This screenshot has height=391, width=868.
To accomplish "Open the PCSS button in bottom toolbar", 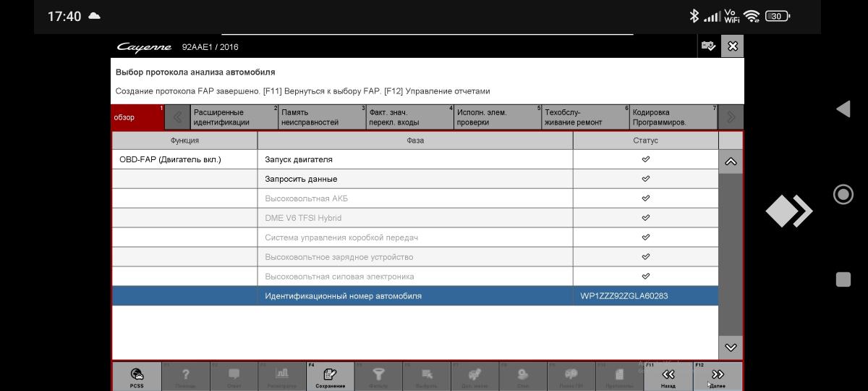I will [x=137, y=376].
